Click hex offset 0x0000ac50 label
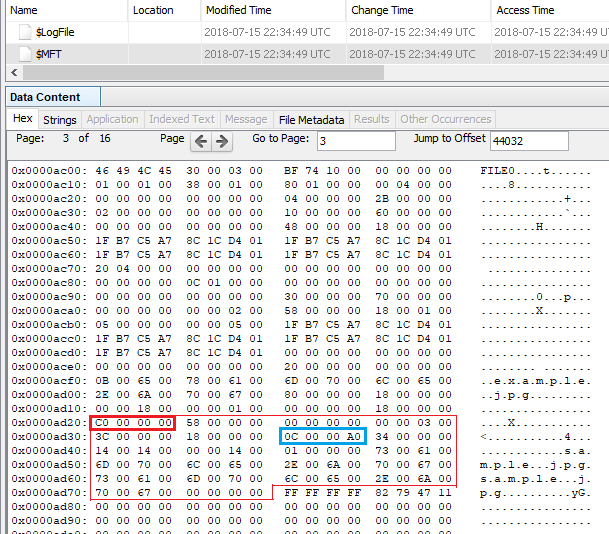The image size is (609, 534). pos(49,240)
